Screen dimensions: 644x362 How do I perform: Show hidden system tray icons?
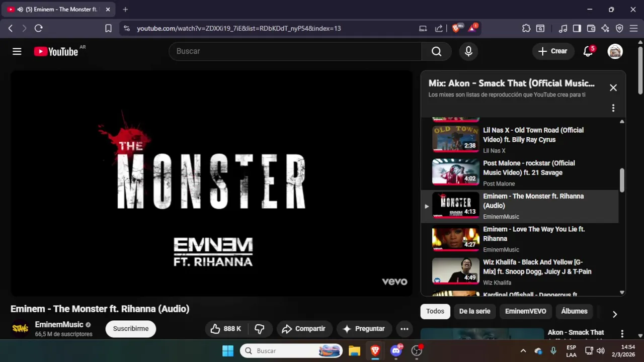click(523, 351)
